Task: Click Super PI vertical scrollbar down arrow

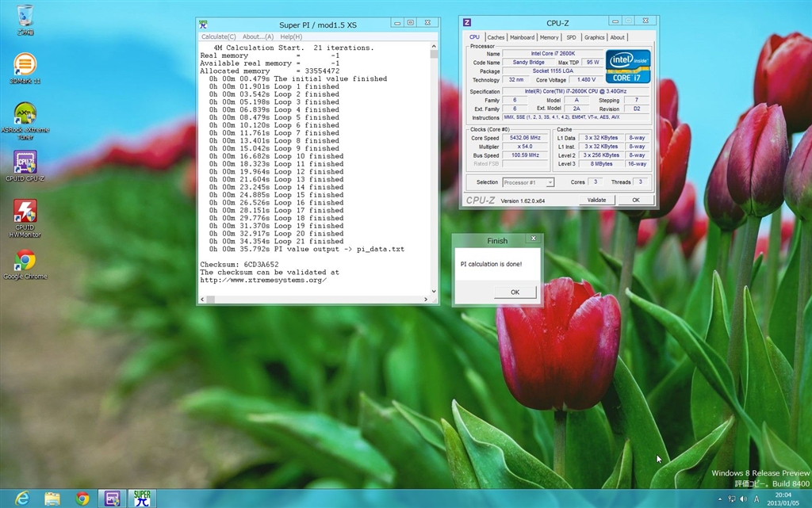Action: [434, 291]
